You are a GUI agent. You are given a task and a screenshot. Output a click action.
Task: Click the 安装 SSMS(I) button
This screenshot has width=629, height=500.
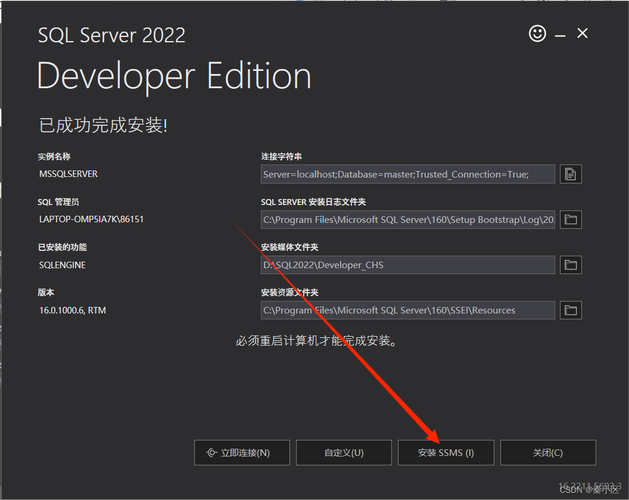pyautogui.click(x=446, y=453)
